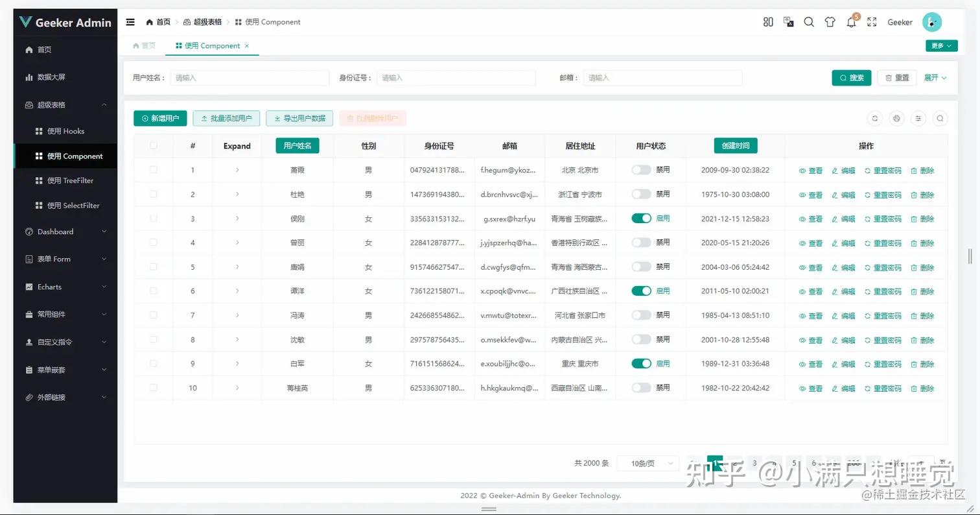Screen dimensions: 980x515
Task: Open the global search icon in the top bar
Action: click(809, 21)
